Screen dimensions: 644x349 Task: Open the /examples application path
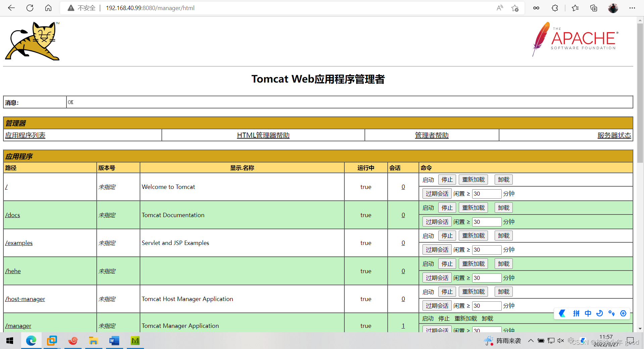coord(19,243)
